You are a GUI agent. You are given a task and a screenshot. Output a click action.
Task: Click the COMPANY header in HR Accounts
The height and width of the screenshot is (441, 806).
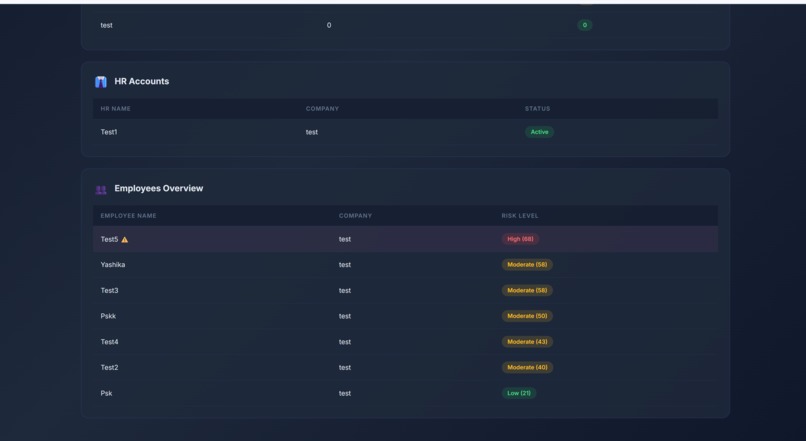(x=322, y=109)
